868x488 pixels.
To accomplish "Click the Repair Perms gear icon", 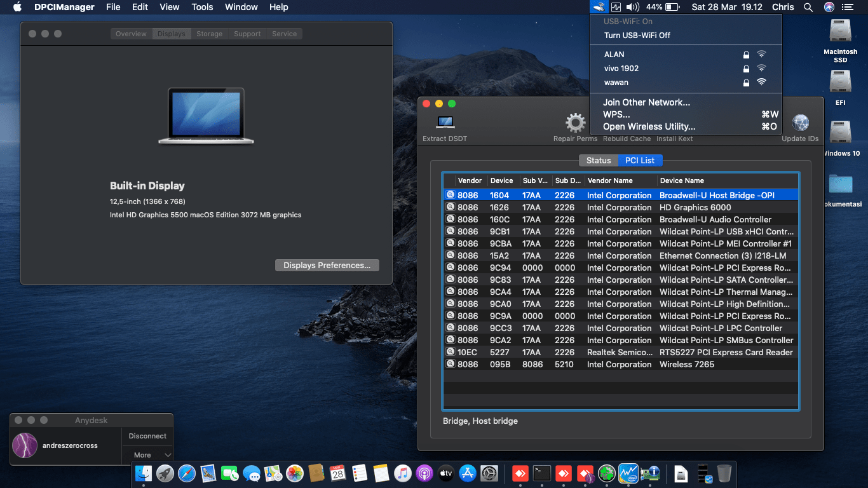I will pyautogui.click(x=575, y=123).
